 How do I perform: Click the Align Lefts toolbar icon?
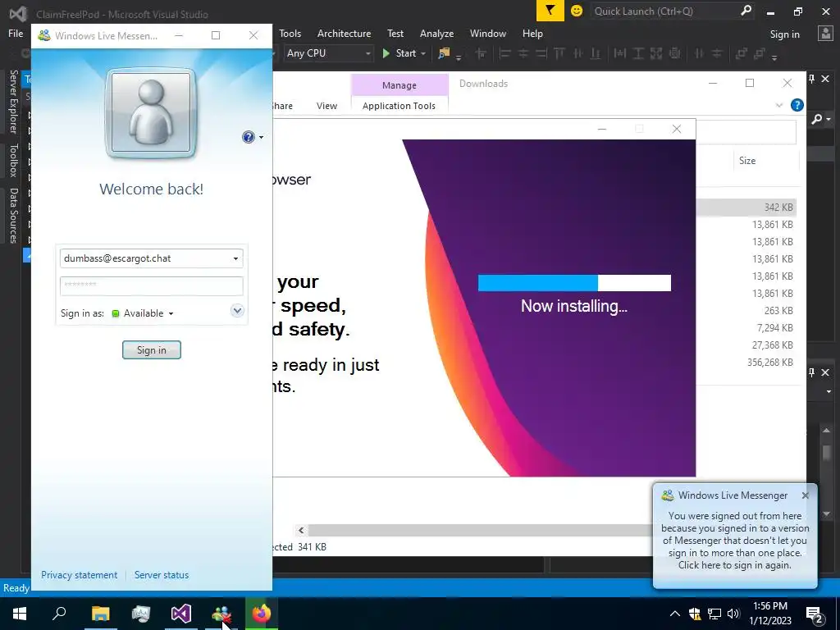pos(504,53)
